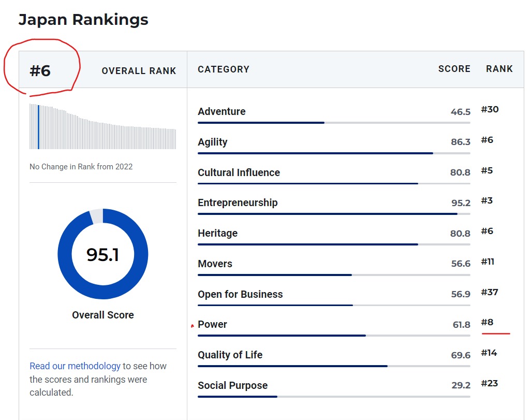This screenshot has width=531, height=420.
Task: Open the "Read our methodology" link
Action: tap(75, 366)
